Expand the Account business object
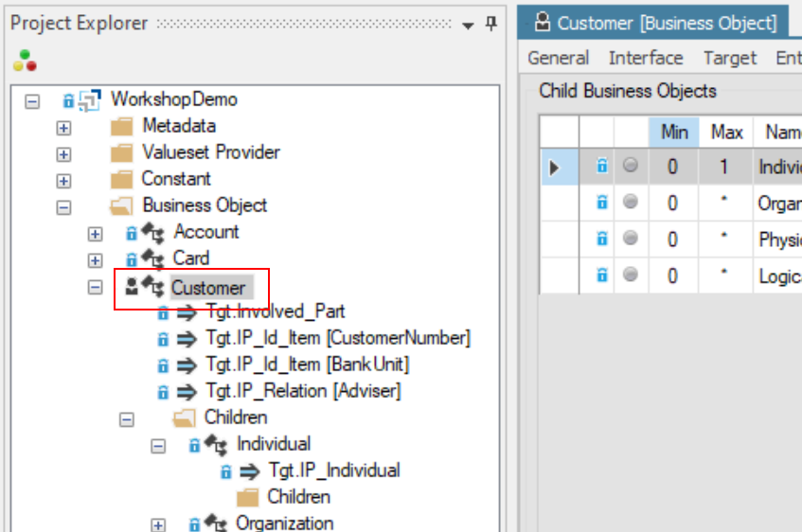Viewport: 802px width, 532px height. pos(95,233)
